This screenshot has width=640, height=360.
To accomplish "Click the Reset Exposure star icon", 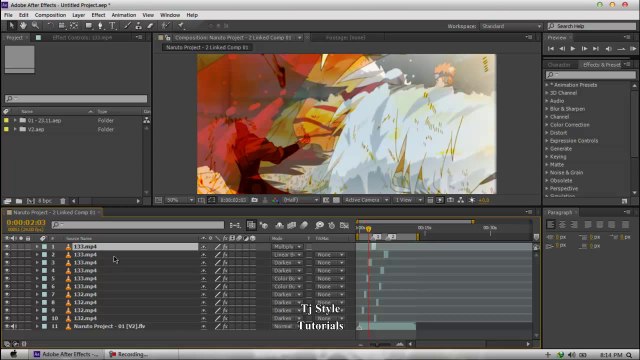I will point(472,200).
